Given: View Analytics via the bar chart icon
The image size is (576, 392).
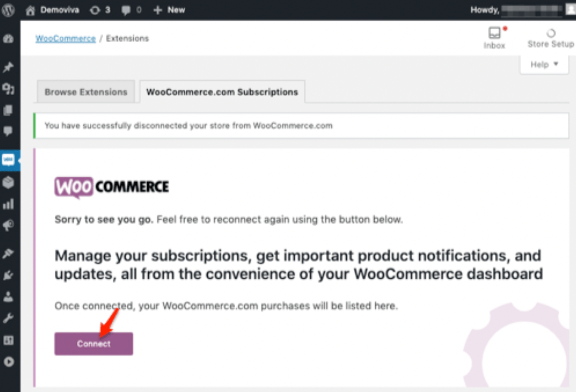Looking at the screenshot, I should coord(8,203).
